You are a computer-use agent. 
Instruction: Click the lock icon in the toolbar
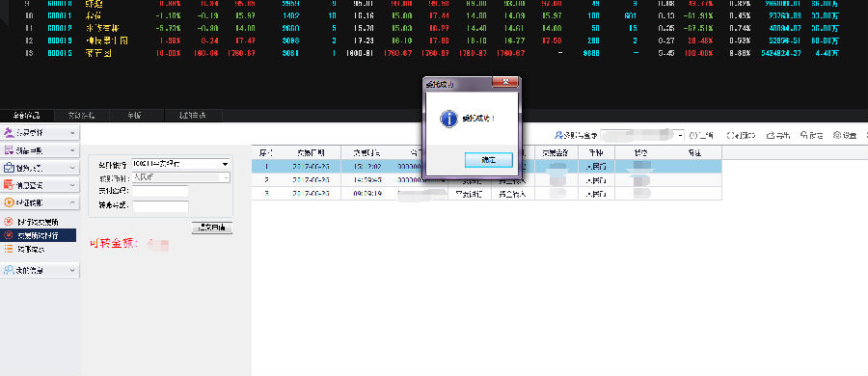[803, 135]
